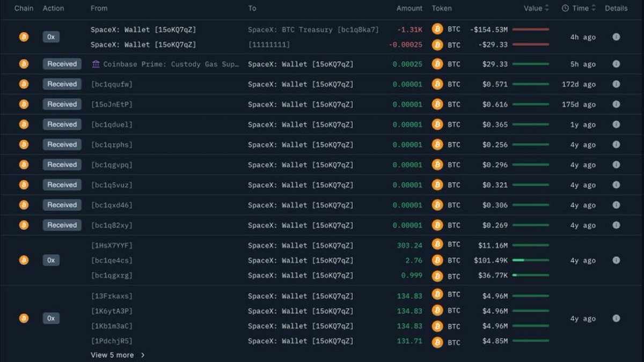644x362 pixels.
Task: Click Received badge in bc1q82xy row
Action: pyautogui.click(x=62, y=225)
